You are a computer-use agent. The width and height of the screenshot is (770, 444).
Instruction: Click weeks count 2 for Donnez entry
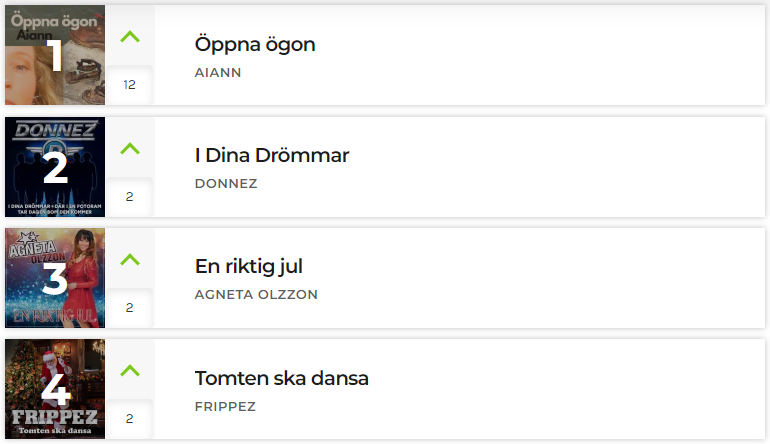coord(130,196)
